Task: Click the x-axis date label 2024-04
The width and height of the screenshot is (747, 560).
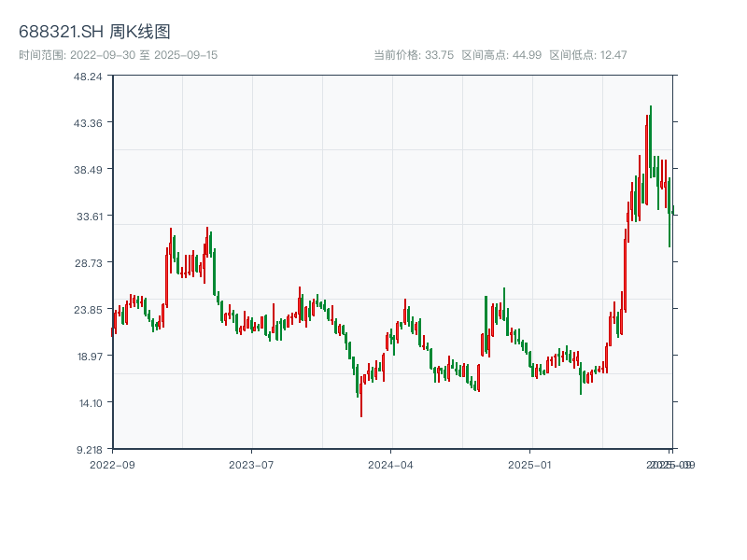Action: pyautogui.click(x=390, y=465)
